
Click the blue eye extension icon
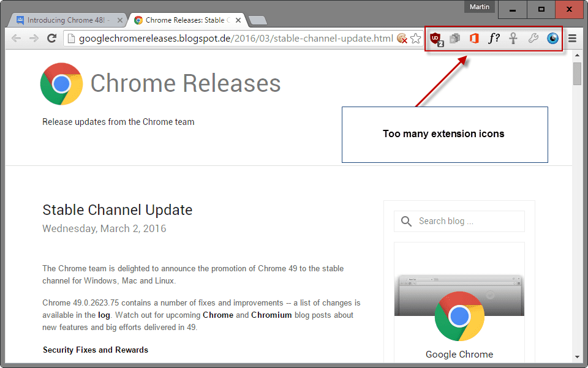[x=552, y=38]
